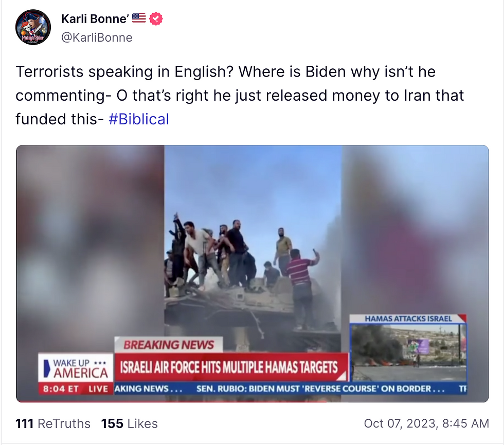Click the American flag emoji

tap(139, 18)
